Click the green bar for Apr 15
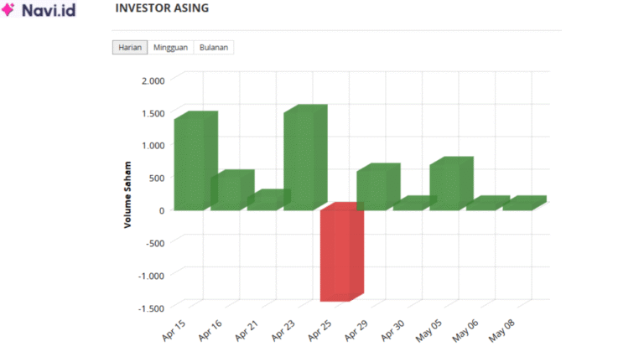The width and height of the screenshot is (644, 362). (191, 163)
